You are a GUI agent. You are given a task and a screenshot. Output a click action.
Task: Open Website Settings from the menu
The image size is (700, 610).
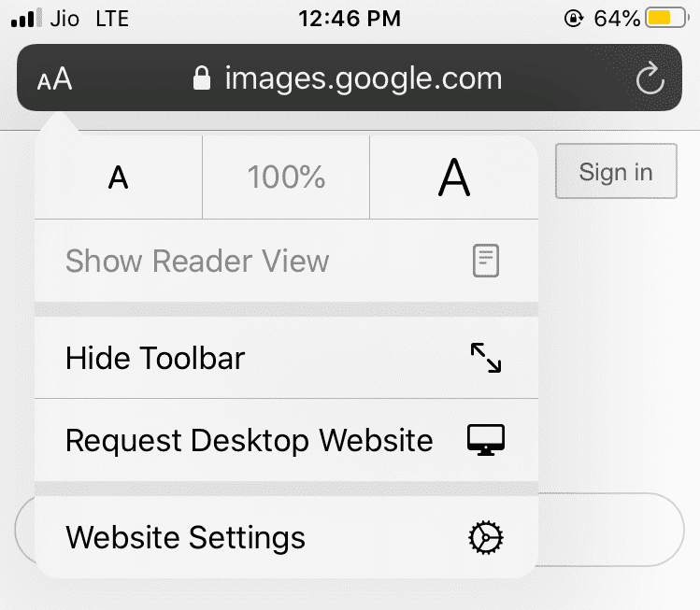tap(185, 537)
